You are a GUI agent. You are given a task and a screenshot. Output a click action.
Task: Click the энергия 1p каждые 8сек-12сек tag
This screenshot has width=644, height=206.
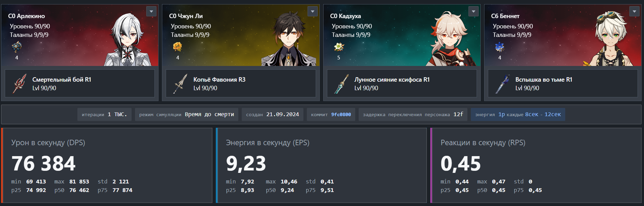(518, 114)
